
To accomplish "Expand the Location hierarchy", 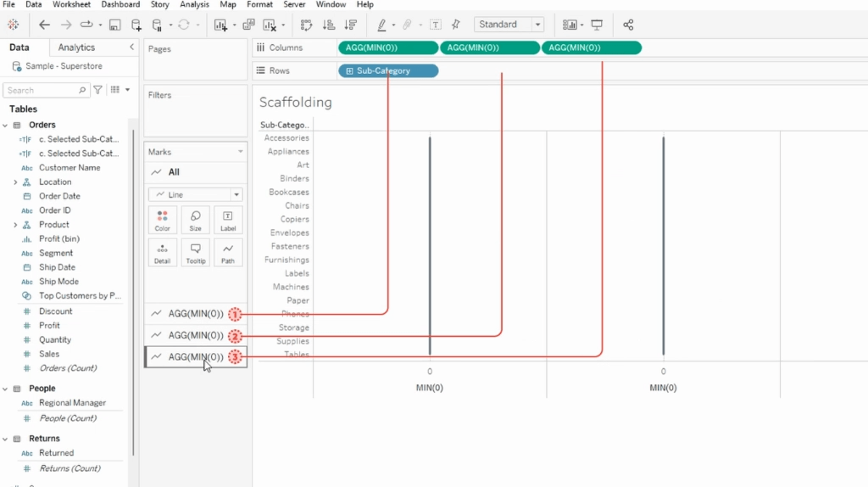I will (x=15, y=182).
